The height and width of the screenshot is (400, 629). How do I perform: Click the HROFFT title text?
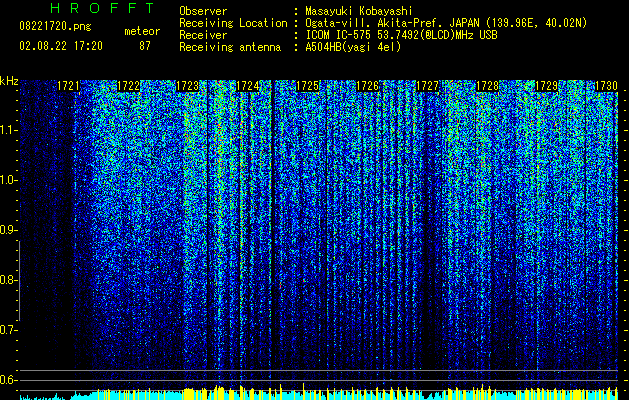pyautogui.click(x=102, y=8)
